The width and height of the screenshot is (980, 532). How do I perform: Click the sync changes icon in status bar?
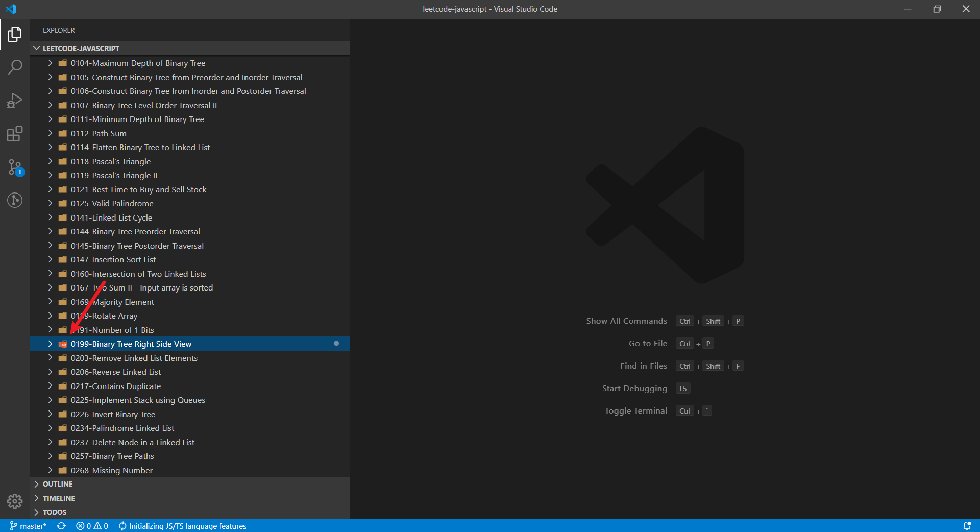click(x=61, y=526)
